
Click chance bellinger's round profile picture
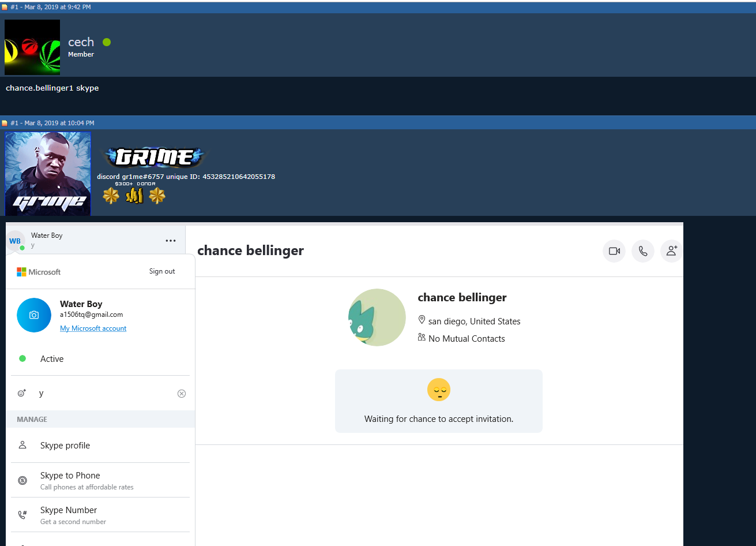coord(377,317)
